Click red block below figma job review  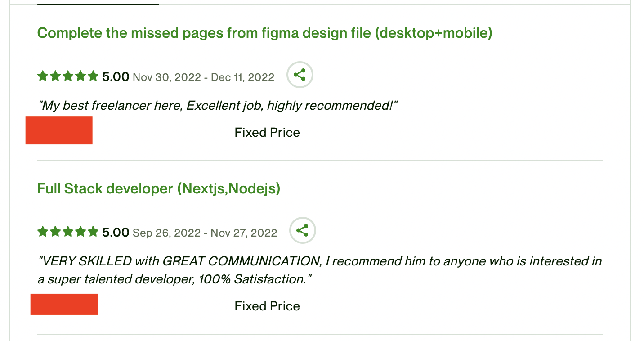59,130
